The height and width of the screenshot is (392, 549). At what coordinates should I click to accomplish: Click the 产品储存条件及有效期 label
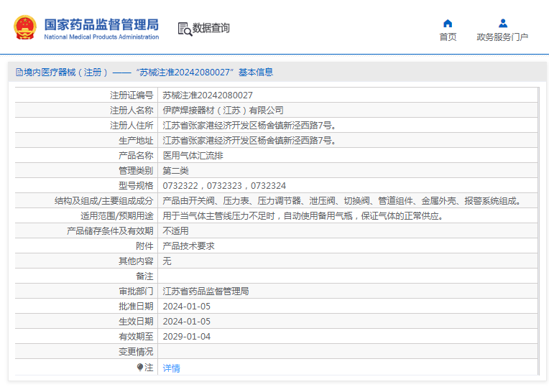point(110,230)
